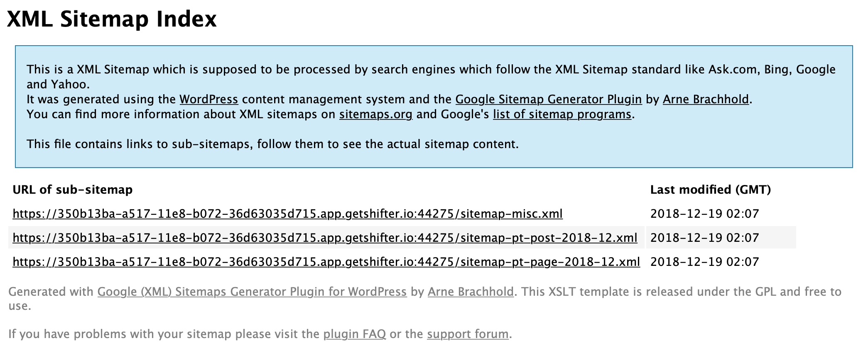
Task: Visit the sitemaps.org link
Action: click(375, 114)
